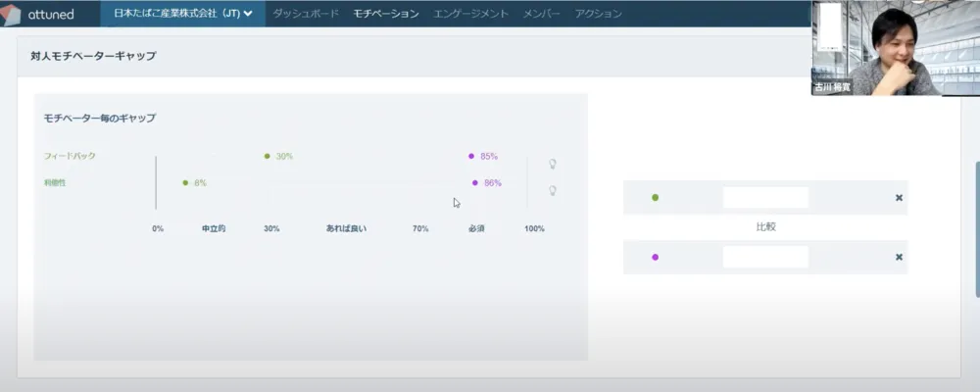Viewport: 980px width, 392px height.
Task: Remove the green member with the X
Action: coord(899,198)
